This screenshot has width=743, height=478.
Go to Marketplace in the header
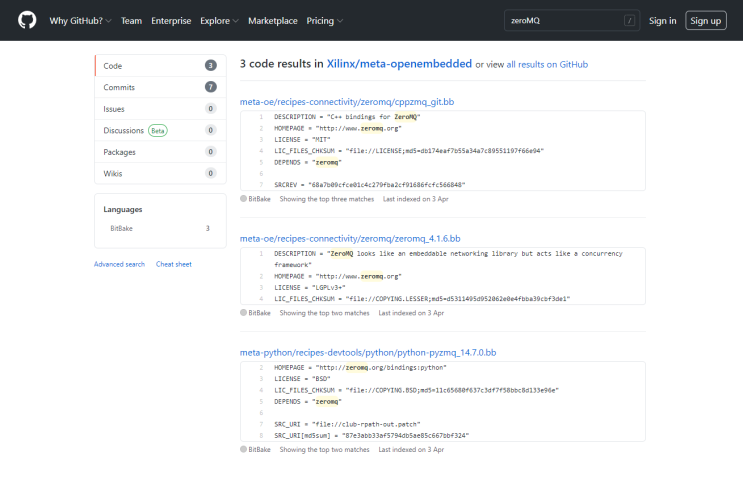click(x=272, y=20)
